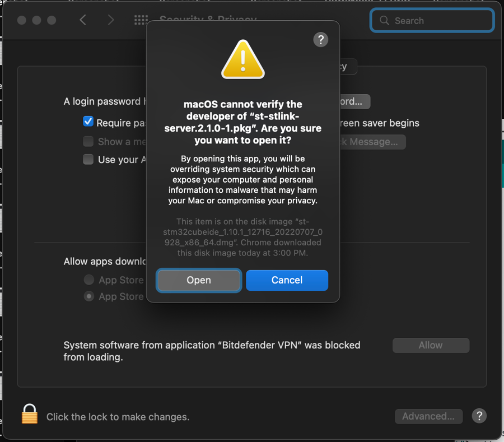Toggle the Use your Apple Watch checkbox

(88, 159)
